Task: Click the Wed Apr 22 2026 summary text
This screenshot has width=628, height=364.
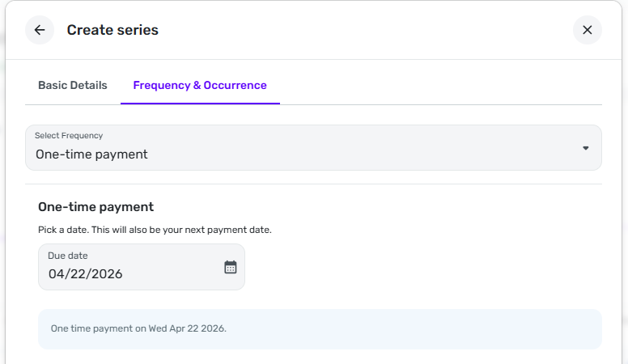Action: [187, 329]
